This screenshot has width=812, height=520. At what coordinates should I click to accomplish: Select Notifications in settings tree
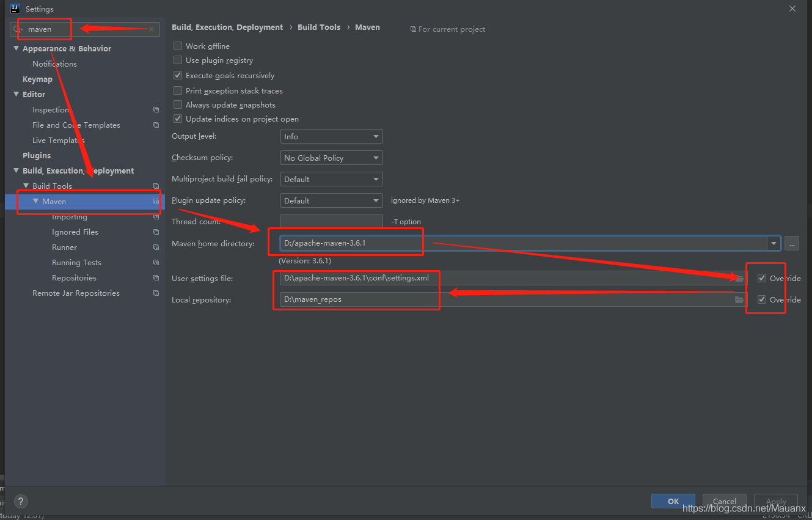[x=54, y=64]
